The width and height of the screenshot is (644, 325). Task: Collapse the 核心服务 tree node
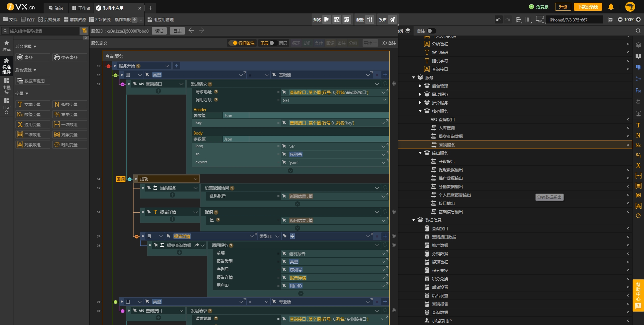[420, 111]
